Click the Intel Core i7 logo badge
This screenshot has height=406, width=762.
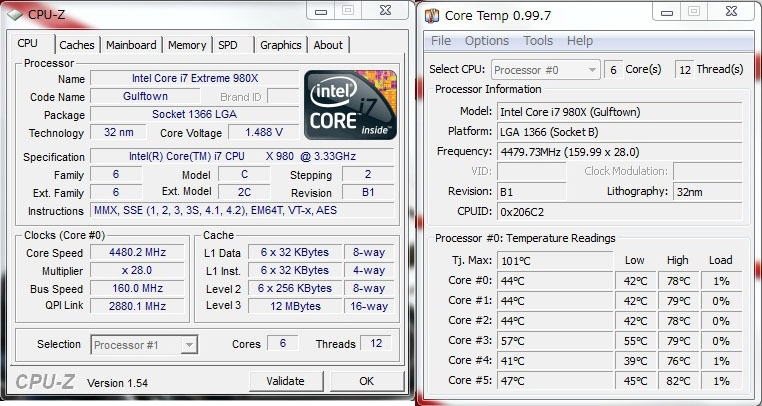(x=350, y=105)
